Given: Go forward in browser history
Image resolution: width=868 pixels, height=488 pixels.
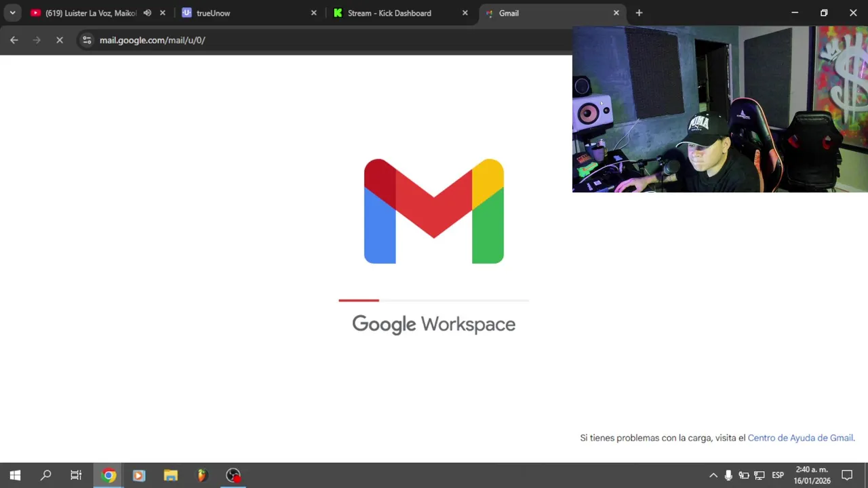Looking at the screenshot, I should pyautogui.click(x=37, y=40).
